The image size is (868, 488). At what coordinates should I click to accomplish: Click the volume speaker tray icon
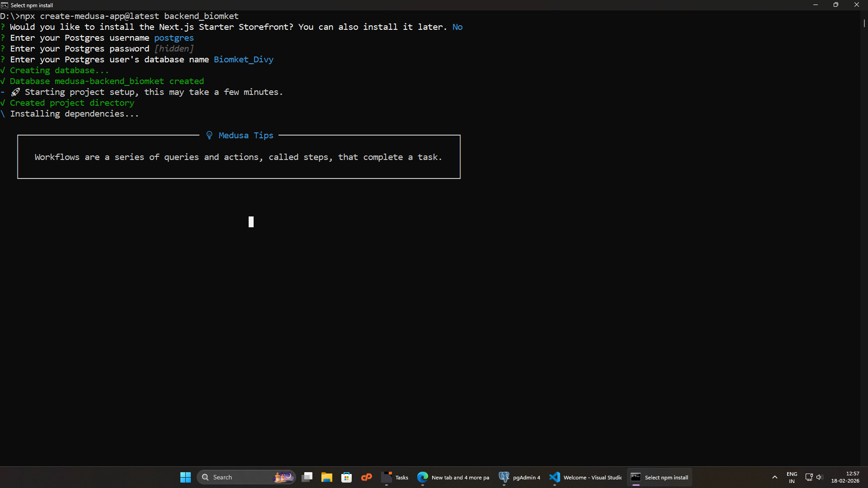pyautogui.click(x=819, y=477)
